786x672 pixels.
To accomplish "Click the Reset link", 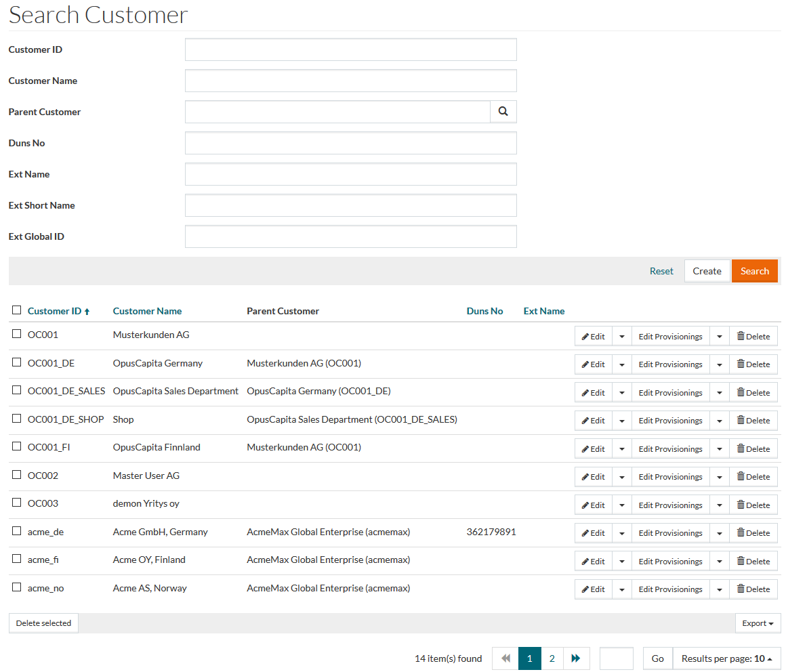I will (x=661, y=271).
